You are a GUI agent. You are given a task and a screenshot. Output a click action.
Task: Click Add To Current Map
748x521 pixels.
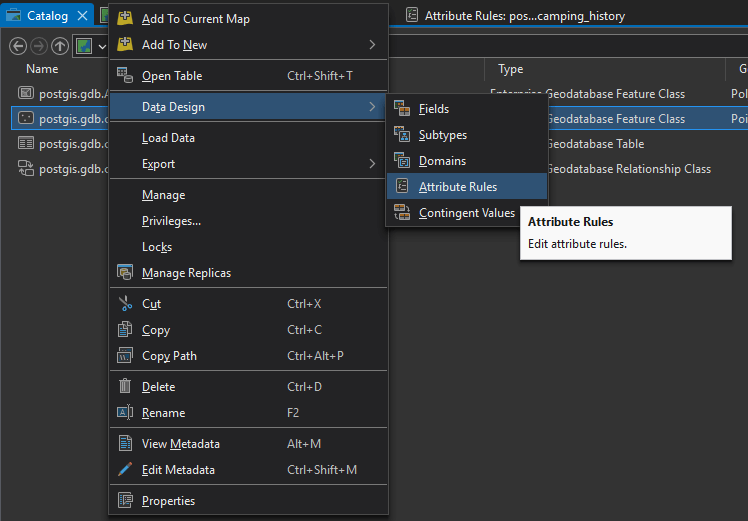pos(195,19)
